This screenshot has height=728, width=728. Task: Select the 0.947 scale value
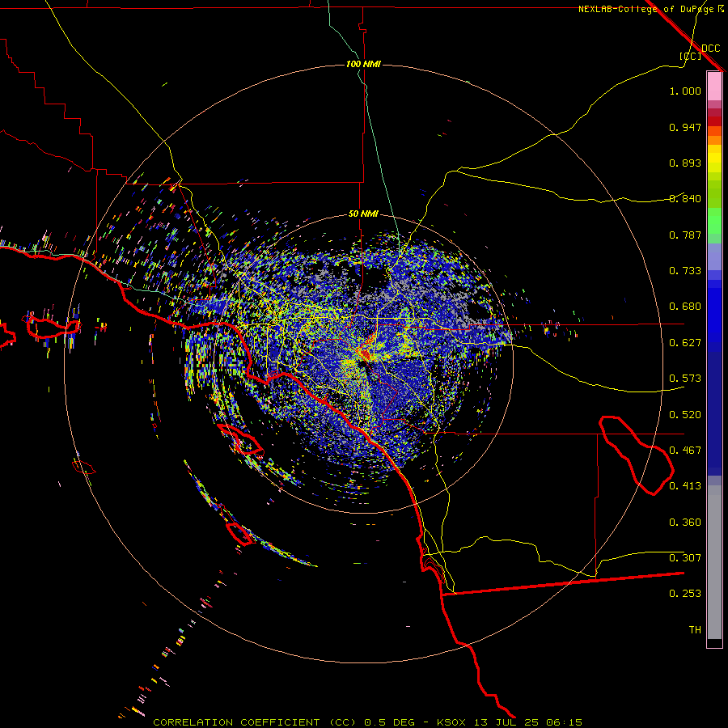point(685,127)
